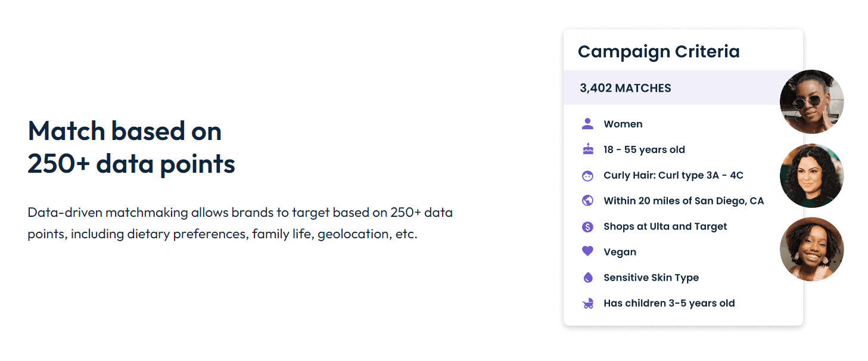Image resolution: width=868 pixels, height=361 pixels.
Task: Click the globe icon for San Diego
Action: [587, 201]
